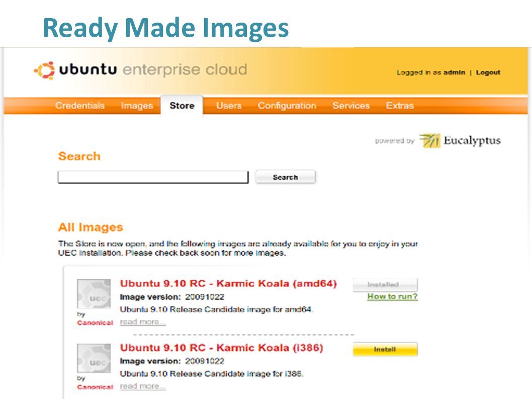Viewport: 532px width, 399px height.
Task: Click the Ubuntu circle-of-friends logo
Action: [44, 70]
